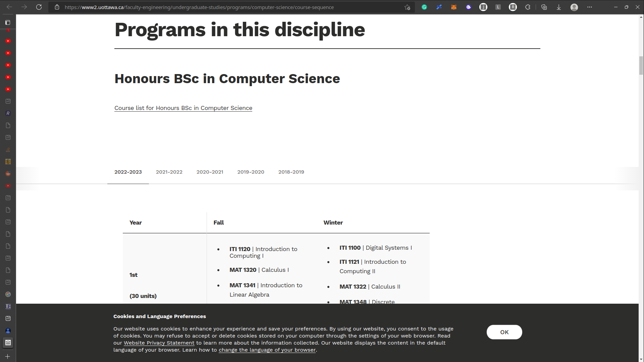644x362 pixels.
Task: Click the '(30 units)' label
Action: pyautogui.click(x=143, y=296)
